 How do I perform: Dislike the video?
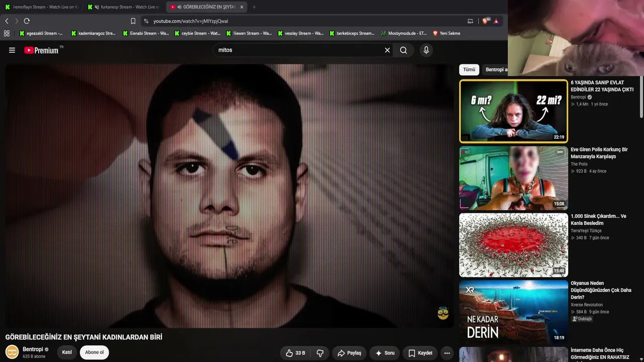[320, 353]
